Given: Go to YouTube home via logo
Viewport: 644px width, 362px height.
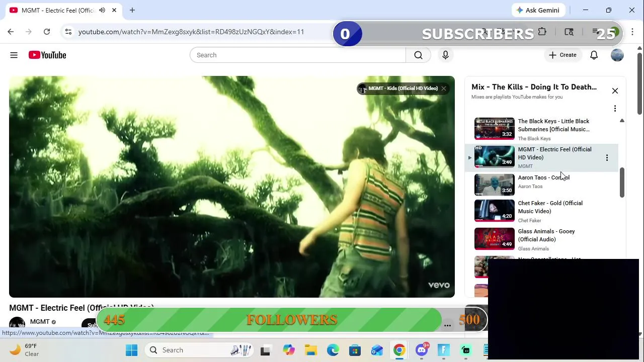Looking at the screenshot, I should [x=47, y=55].
